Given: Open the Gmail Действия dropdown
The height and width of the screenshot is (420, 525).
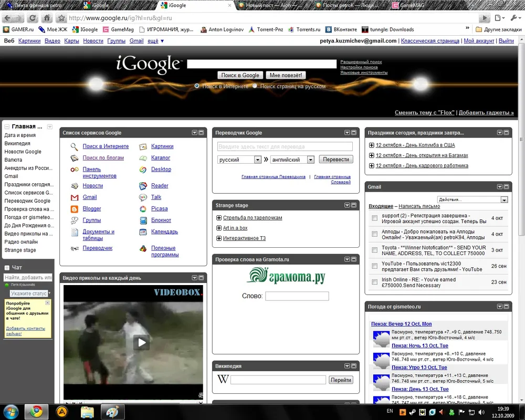Looking at the screenshot, I should (x=472, y=199).
